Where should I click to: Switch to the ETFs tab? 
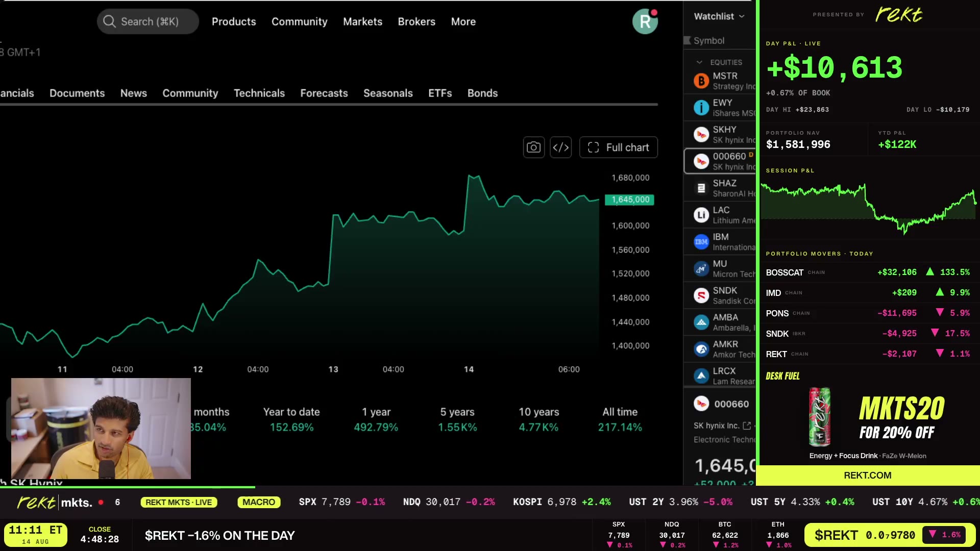click(440, 93)
